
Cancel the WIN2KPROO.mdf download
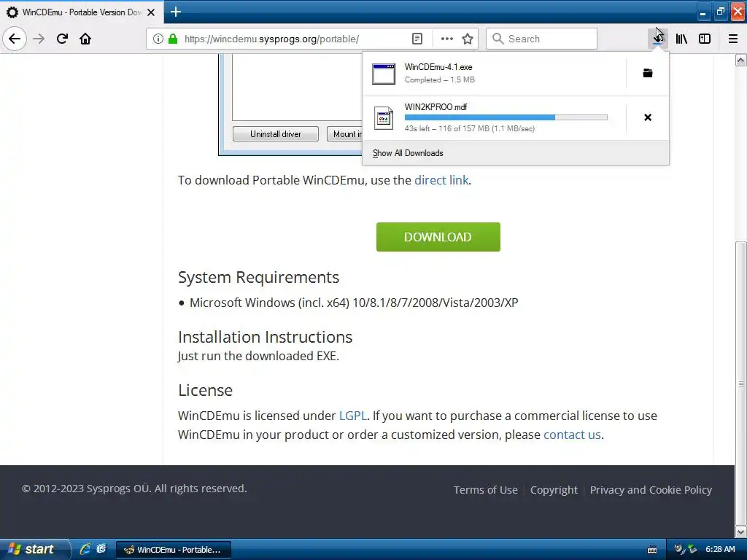point(648,117)
